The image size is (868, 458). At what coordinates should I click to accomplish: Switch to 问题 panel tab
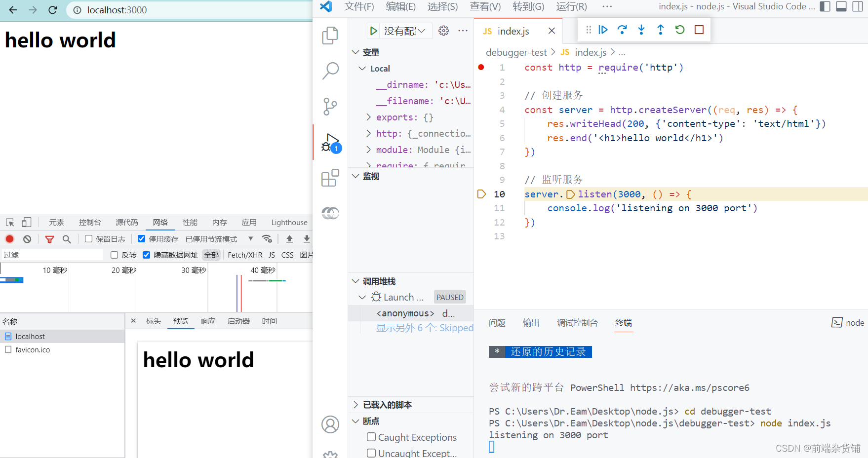point(497,323)
